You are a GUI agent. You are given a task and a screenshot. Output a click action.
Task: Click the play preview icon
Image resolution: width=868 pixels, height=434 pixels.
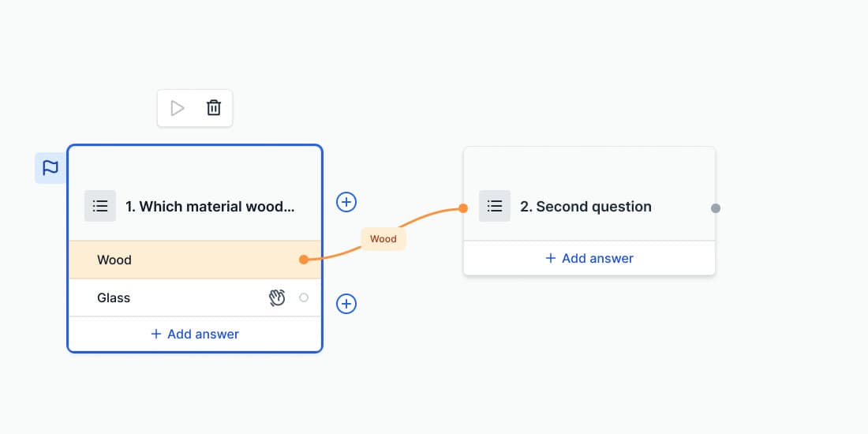(x=177, y=108)
